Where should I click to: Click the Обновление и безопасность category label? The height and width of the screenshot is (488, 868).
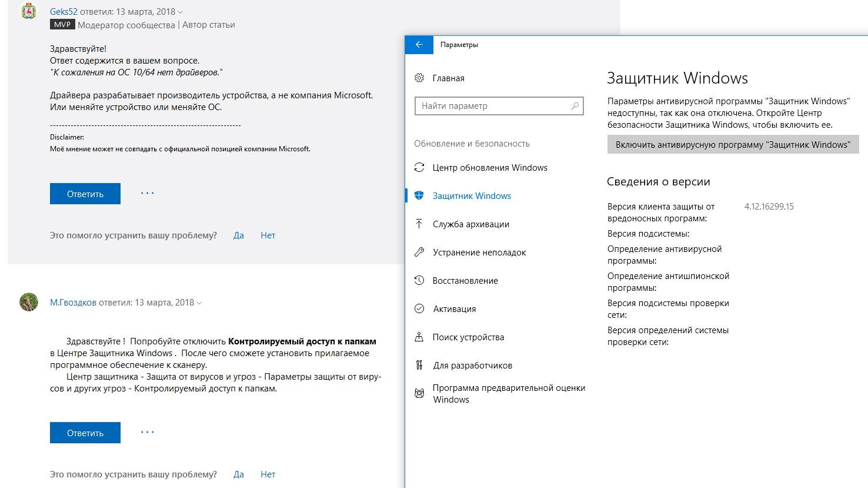[472, 144]
